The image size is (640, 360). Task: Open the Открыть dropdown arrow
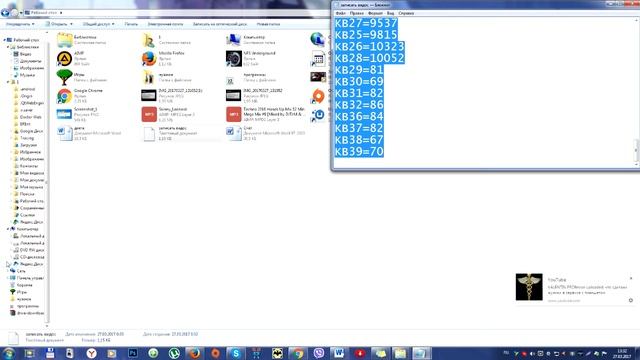pos(71,24)
